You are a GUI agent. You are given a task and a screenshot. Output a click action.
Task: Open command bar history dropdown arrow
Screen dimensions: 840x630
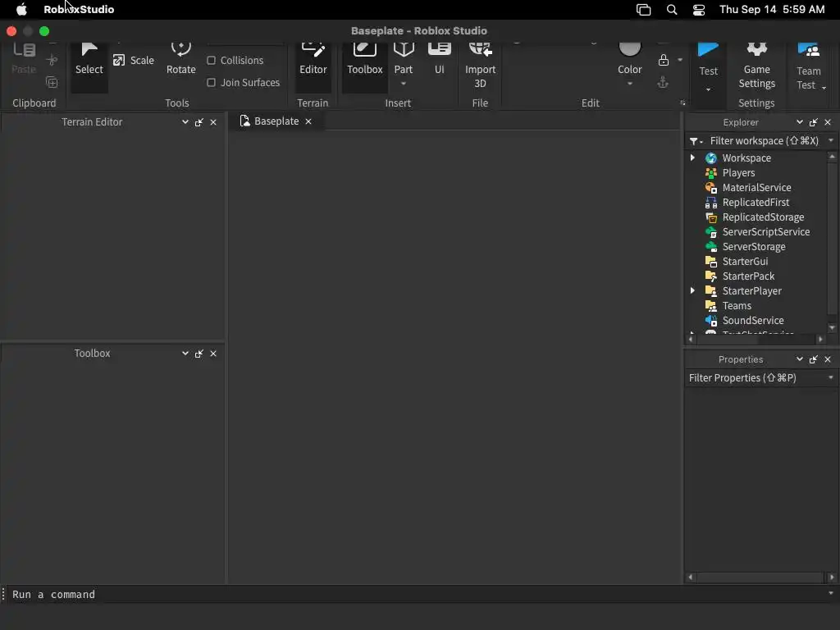click(831, 593)
